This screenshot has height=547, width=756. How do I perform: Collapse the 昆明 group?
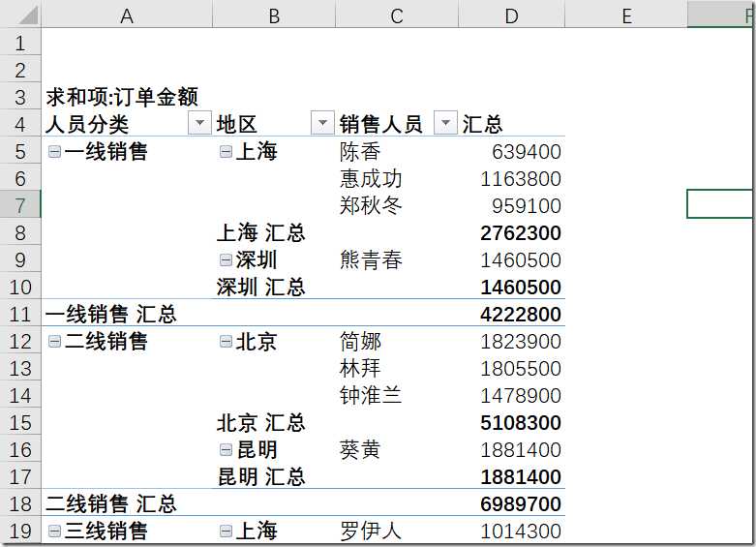(x=226, y=450)
